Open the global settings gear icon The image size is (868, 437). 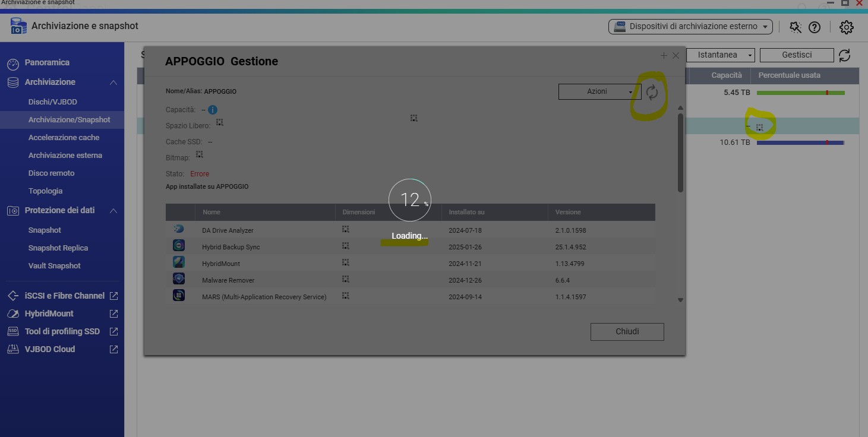[x=847, y=27]
